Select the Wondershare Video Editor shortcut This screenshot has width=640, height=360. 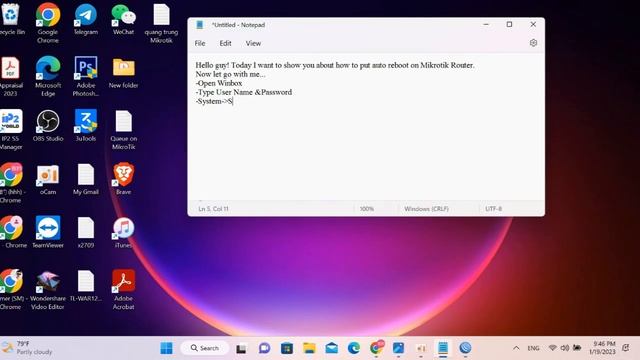click(x=48, y=290)
